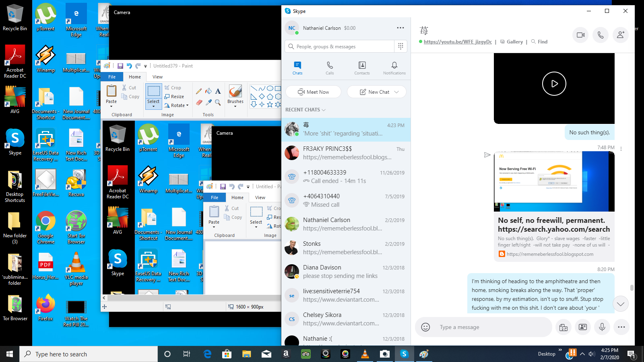Expand the Select options dropdown in Paint
The width and height of the screenshot is (644, 362).
click(x=153, y=107)
